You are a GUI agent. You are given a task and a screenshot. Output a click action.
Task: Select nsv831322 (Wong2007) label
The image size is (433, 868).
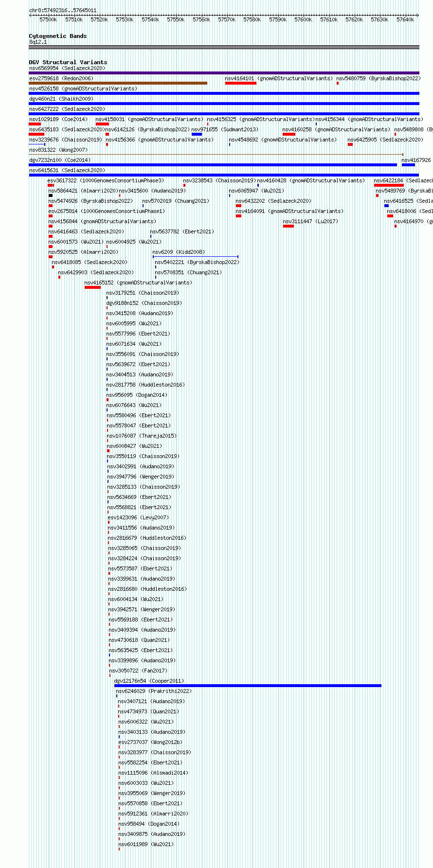(58, 150)
